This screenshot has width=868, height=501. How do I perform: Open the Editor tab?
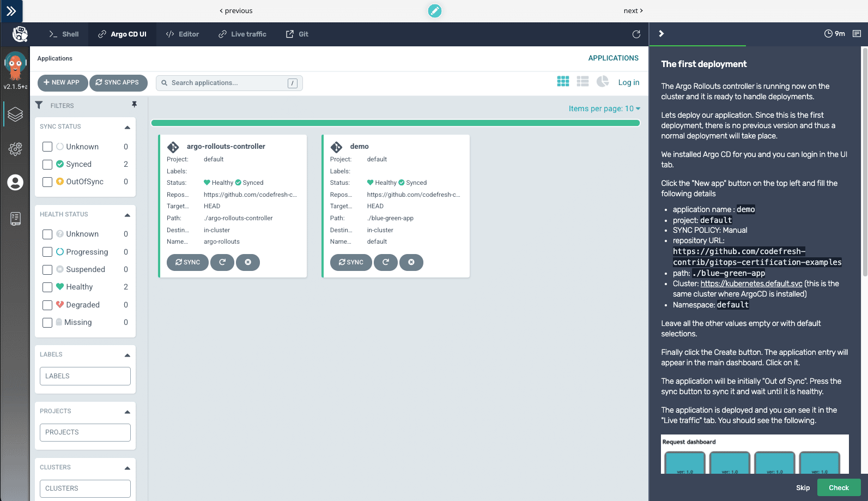point(183,34)
